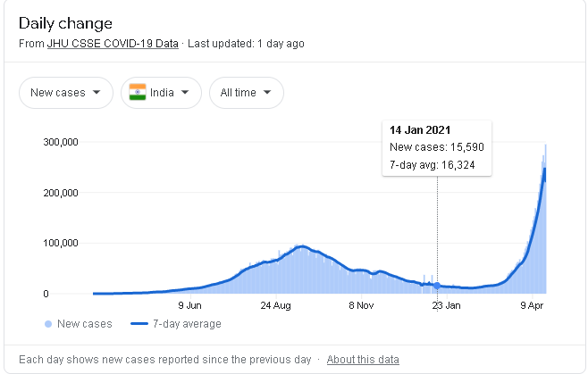Click the 7-day average legend line marker
The width and height of the screenshot is (588, 374).
pos(140,324)
